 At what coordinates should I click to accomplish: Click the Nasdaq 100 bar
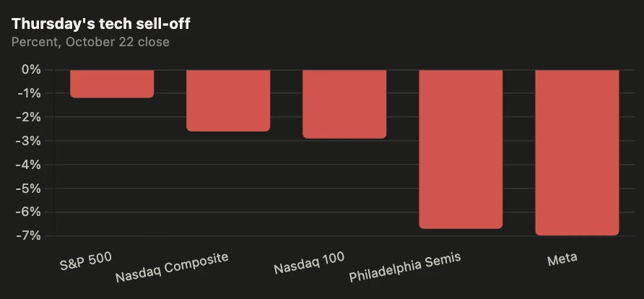(x=344, y=104)
